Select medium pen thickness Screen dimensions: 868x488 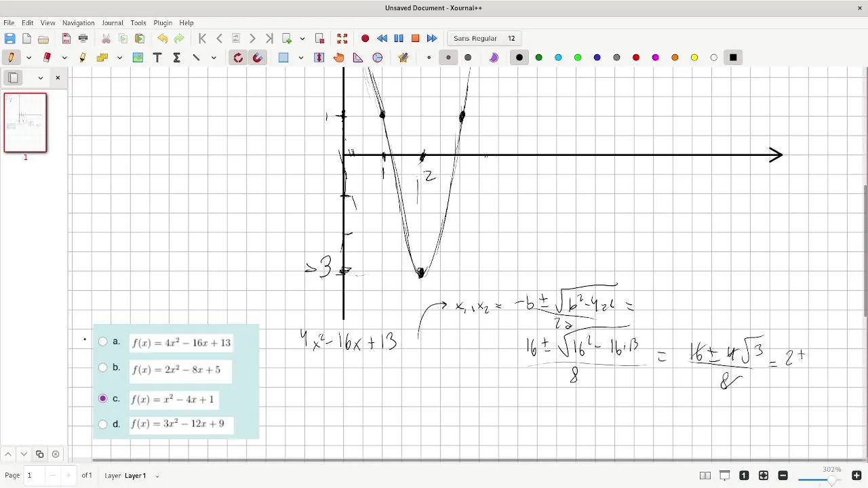coord(448,58)
